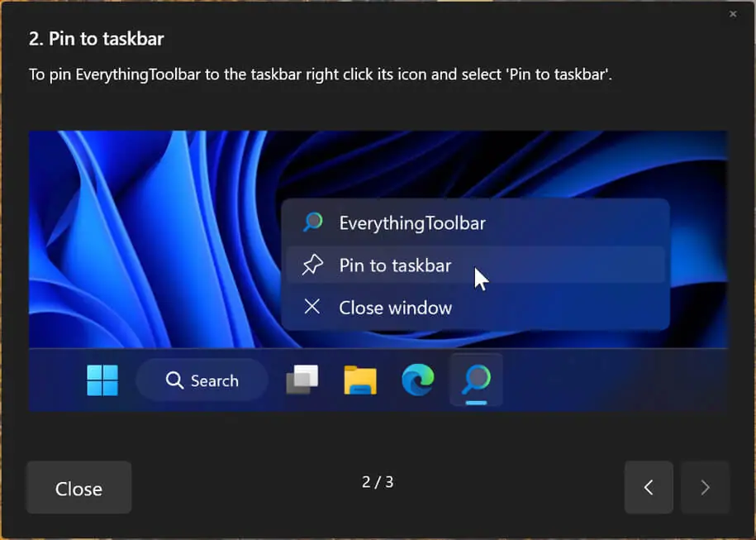Open the Windows Start icon
Viewport: 756px width, 540px height.
102,380
